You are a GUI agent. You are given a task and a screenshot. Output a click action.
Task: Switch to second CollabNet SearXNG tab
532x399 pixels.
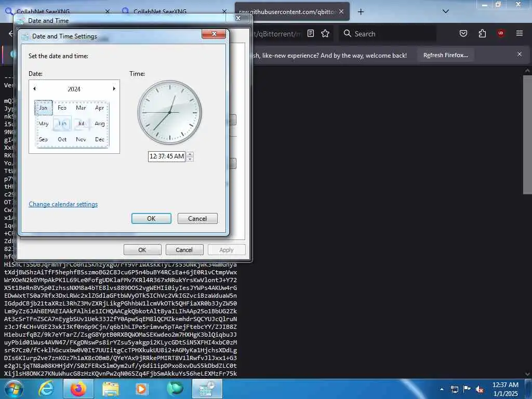click(x=160, y=12)
